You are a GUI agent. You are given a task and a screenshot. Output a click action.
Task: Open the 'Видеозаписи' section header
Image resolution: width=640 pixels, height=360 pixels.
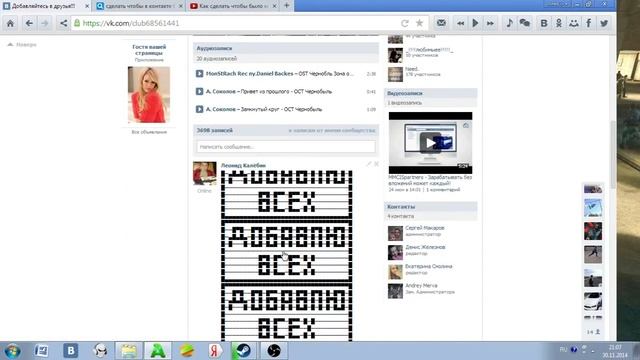pos(431,93)
